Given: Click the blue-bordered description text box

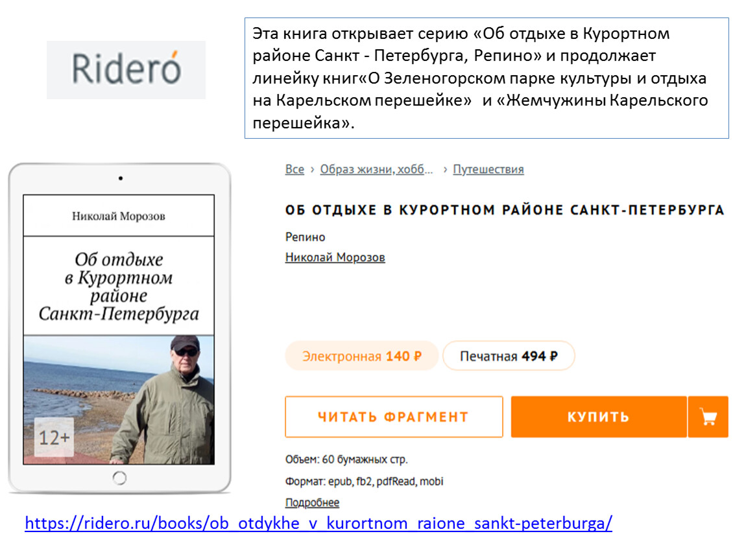Looking at the screenshot, I should point(487,78).
